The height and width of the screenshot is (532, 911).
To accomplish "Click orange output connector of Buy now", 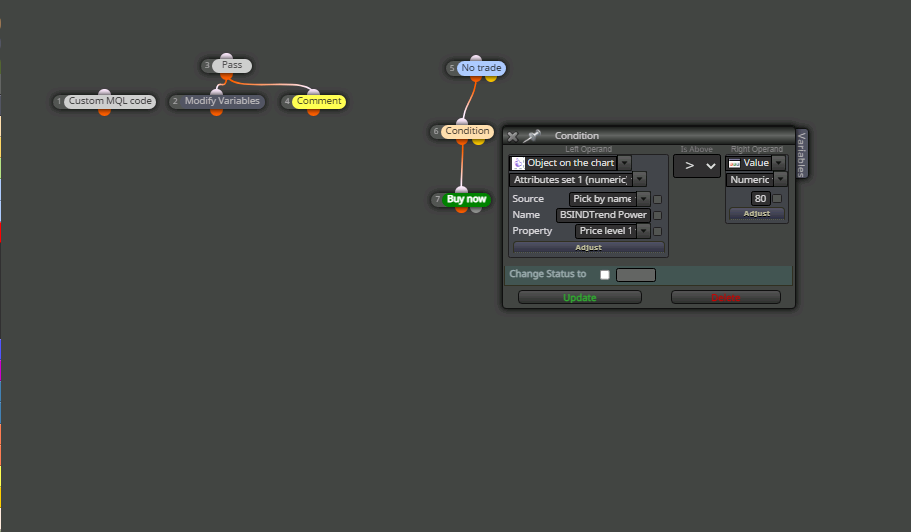I will click(461, 209).
